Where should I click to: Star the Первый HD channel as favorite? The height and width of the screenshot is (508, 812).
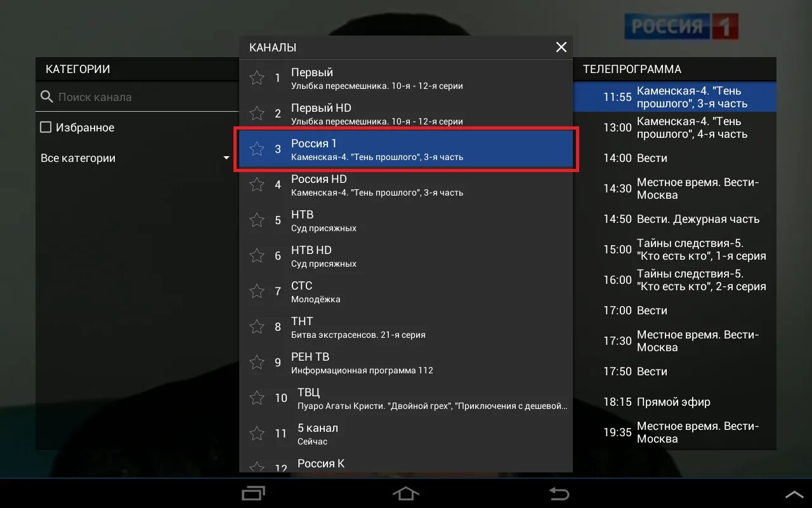tap(256, 114)
